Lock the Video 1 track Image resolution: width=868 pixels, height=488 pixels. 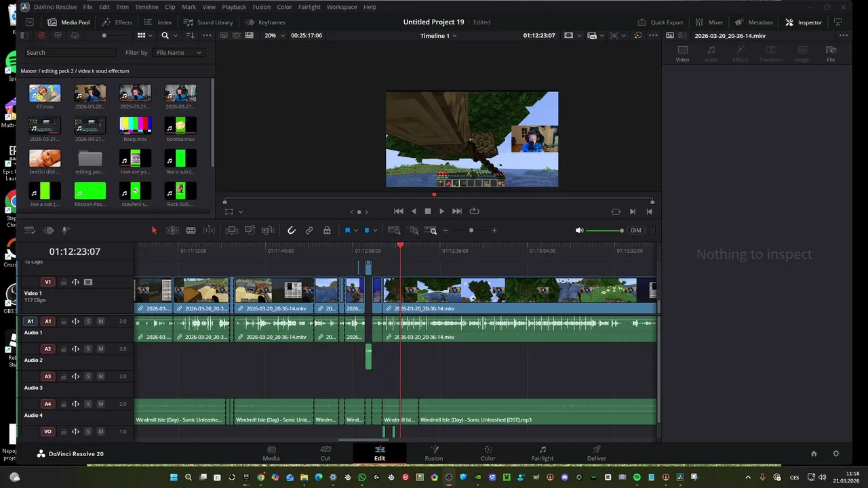[63, 282]
